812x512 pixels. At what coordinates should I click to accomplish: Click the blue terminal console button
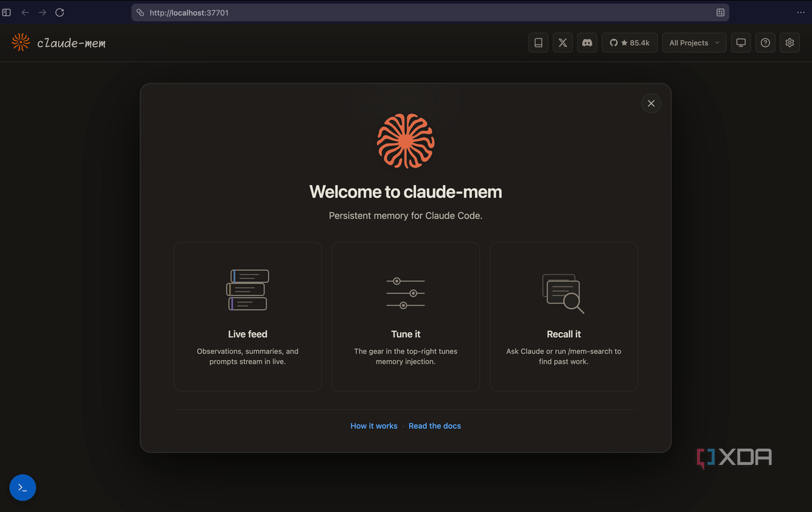[x=23, y=487]
